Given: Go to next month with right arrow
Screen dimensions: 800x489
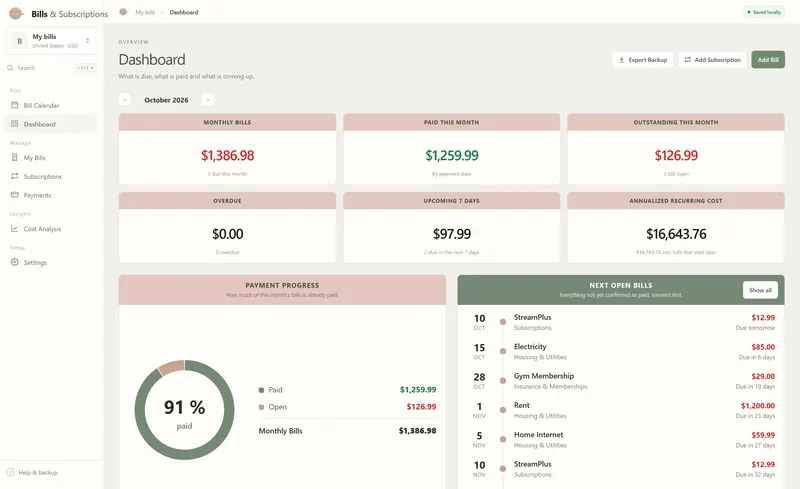Looking at the screenshot, I should click(208, 100).
